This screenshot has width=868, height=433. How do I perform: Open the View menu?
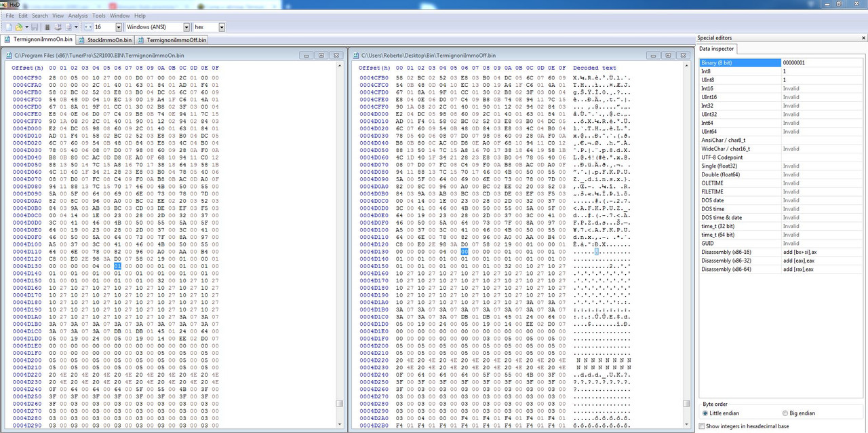[x=58, y=16]
